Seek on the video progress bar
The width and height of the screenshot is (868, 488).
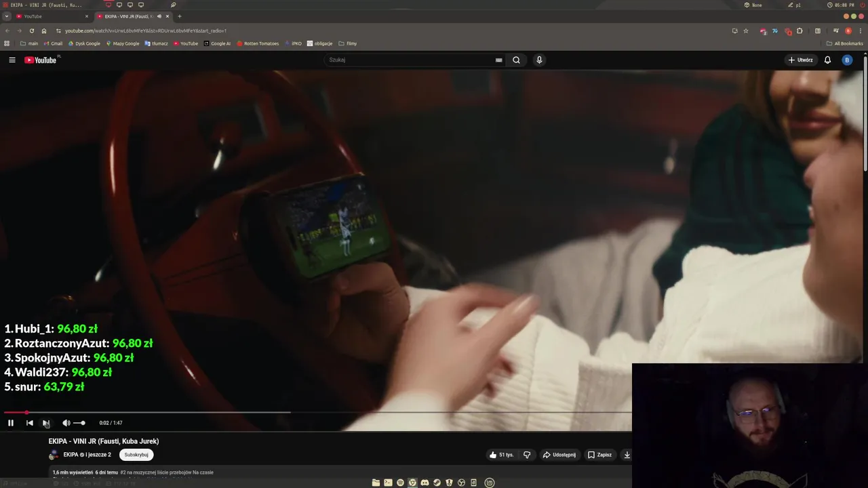(317, 412)
